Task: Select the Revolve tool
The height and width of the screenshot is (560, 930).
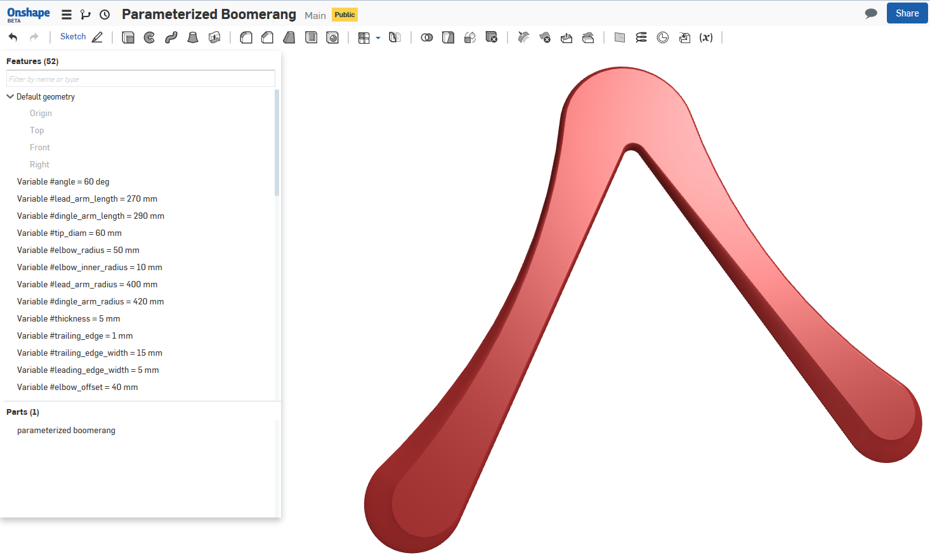Action: click(150, 37)
